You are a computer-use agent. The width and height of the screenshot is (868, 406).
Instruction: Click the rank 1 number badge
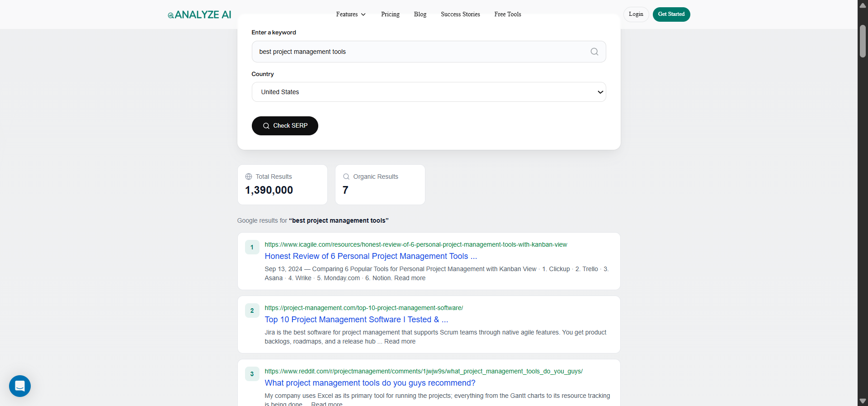coord(252,247)
